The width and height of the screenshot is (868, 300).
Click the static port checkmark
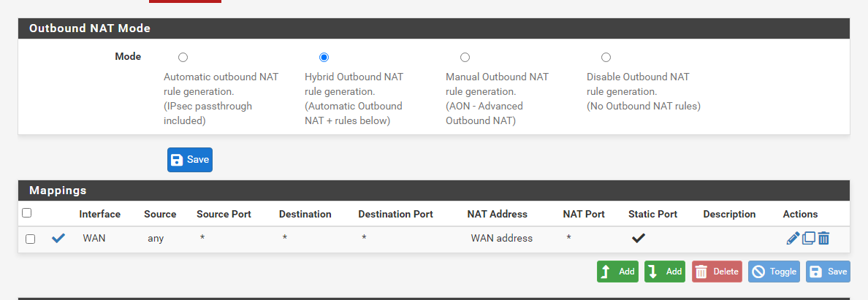(x=639, y=238)
